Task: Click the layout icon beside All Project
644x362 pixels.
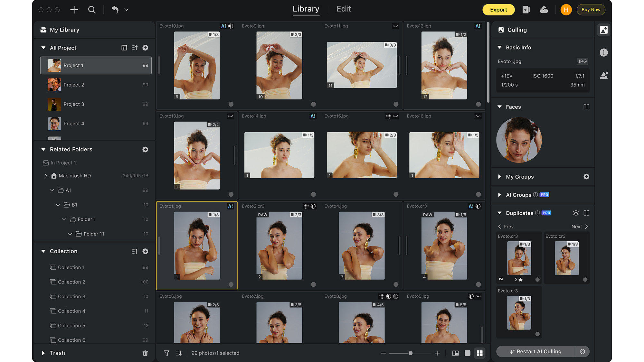Action: (x=124, y=48)
